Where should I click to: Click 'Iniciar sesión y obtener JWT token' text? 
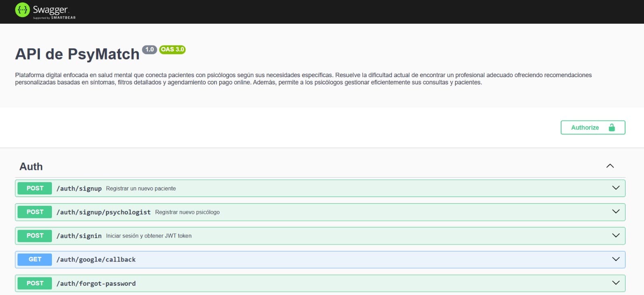click(149, 236)
